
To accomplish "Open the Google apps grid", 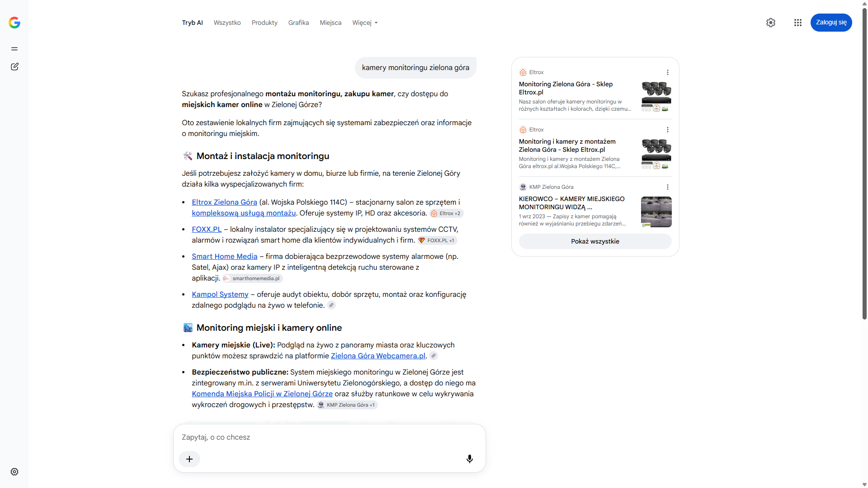I will pyautogui.click(x=798, y=23).
